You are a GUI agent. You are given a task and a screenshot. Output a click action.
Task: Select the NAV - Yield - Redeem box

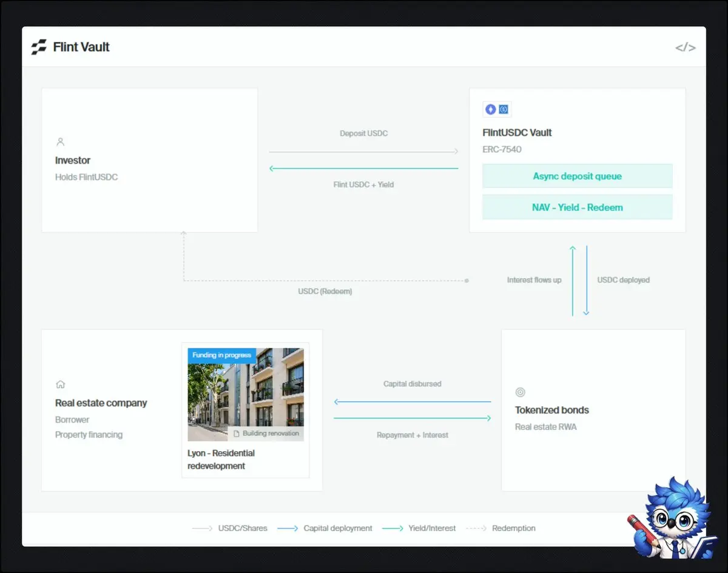577,207
